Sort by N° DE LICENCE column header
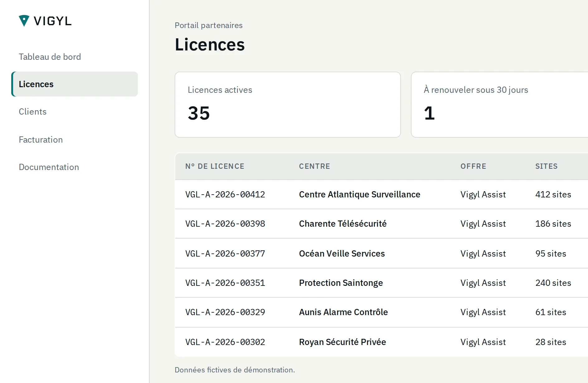Viewport: 588px width, 383px height. (x=215, y=166)
